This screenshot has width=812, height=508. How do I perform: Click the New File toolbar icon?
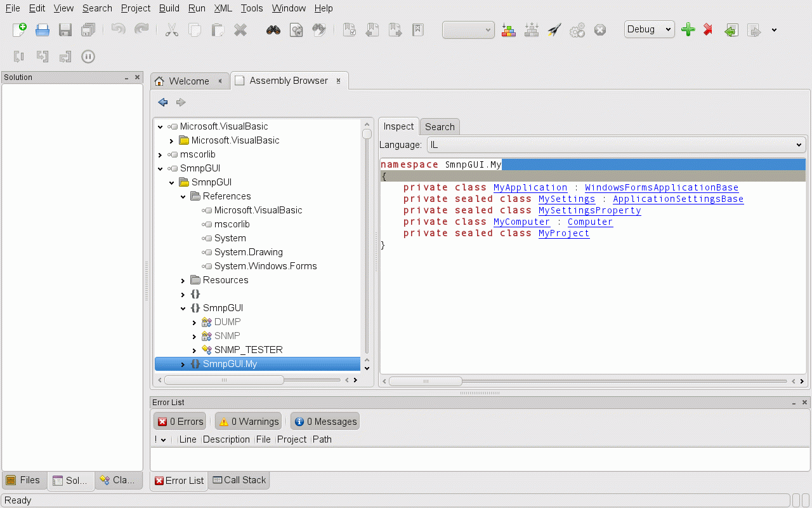tap(20, 30)
